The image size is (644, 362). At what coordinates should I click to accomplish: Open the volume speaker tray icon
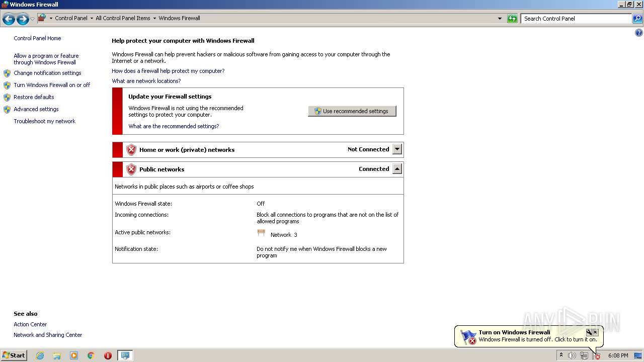572,355
